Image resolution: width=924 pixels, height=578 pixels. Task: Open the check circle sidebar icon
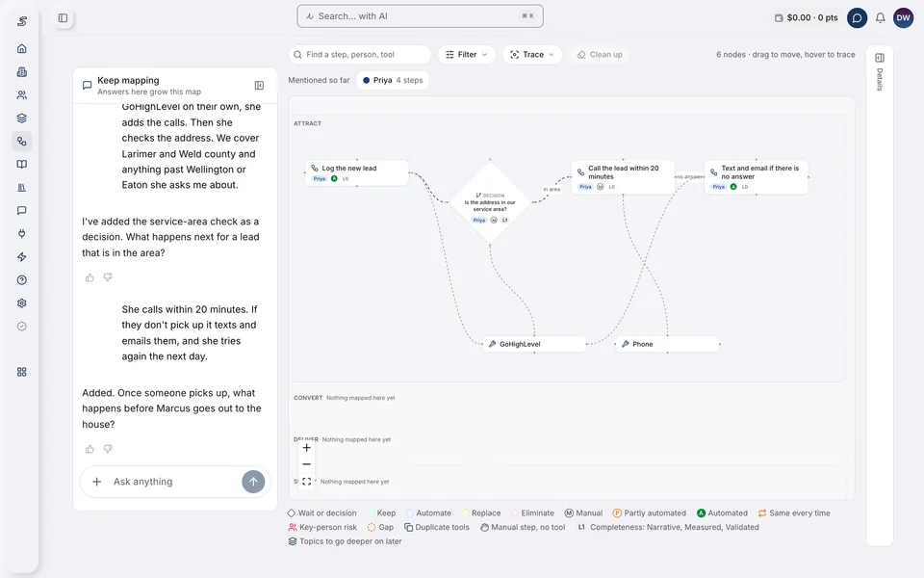coord(22,327)
